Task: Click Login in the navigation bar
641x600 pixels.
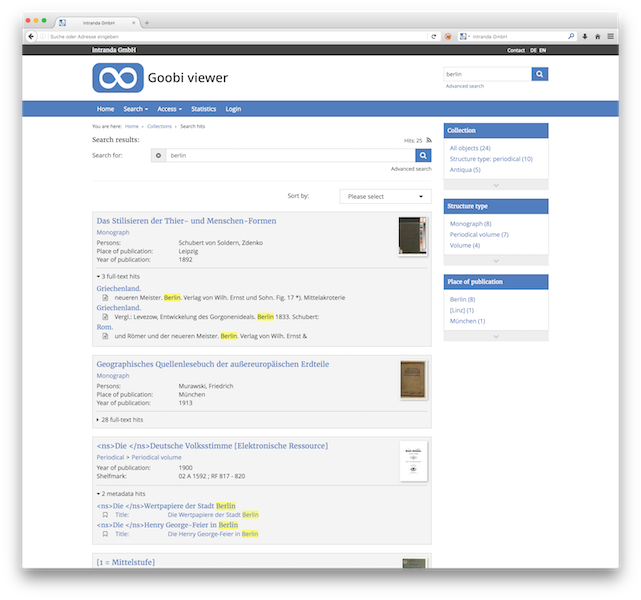Action: click(x=233, y=109)
